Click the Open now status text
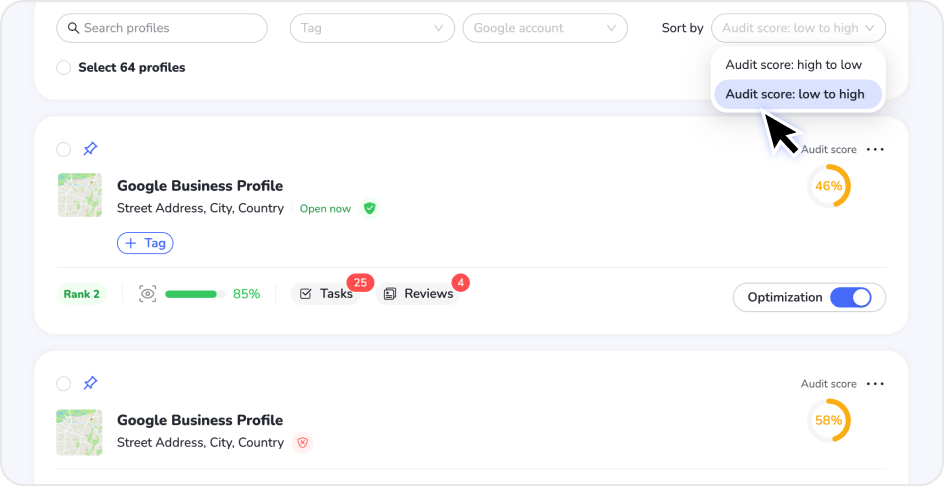The height and width of the screenshot is (486, 944). point(325,209)
